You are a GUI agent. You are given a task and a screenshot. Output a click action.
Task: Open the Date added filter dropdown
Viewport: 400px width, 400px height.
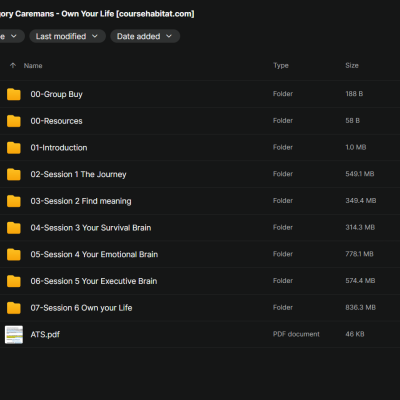click(145, 36)
